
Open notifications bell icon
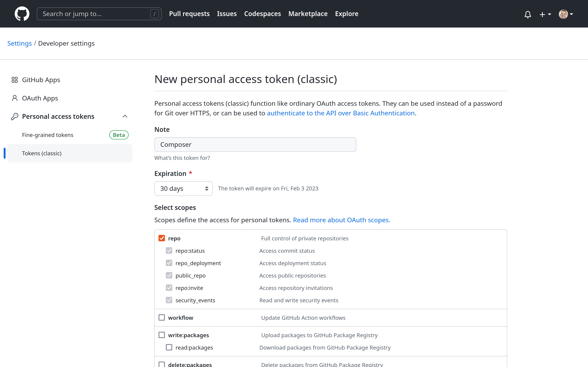coord(527,14)
